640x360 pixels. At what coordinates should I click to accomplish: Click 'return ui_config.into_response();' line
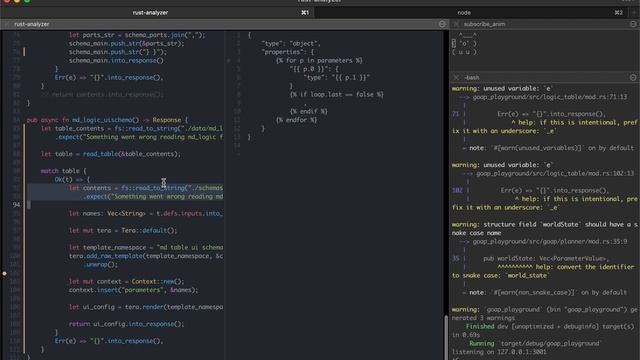tap(127, 324)
